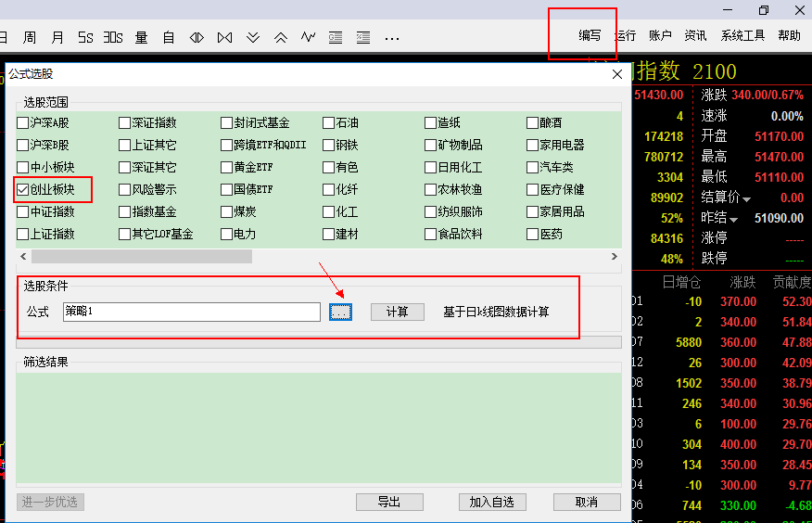Click the bowtie-shaped toolbar icon
The width and height of the screenshot is (812, 523).
225,37
